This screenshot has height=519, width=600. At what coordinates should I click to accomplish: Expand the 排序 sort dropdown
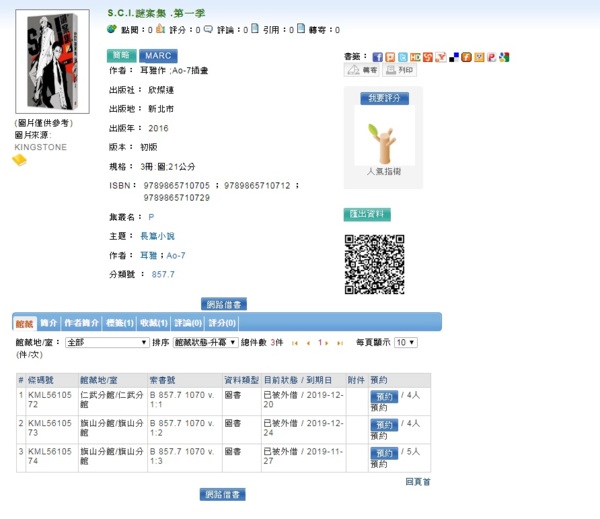205,342
